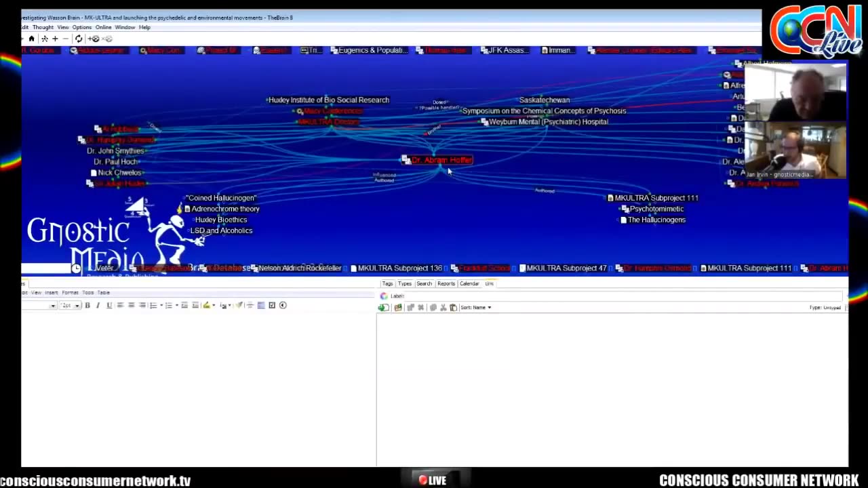This screenshot has width=868, height=488.
Task: Click the horizontal rule icon in notes toolbar
Action: [x=250, y=305]
